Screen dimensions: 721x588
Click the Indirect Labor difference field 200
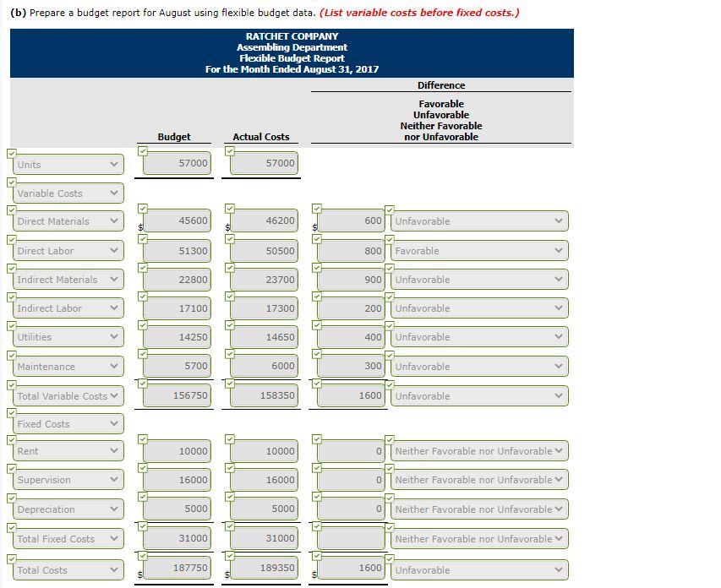(x=352, y=308)
